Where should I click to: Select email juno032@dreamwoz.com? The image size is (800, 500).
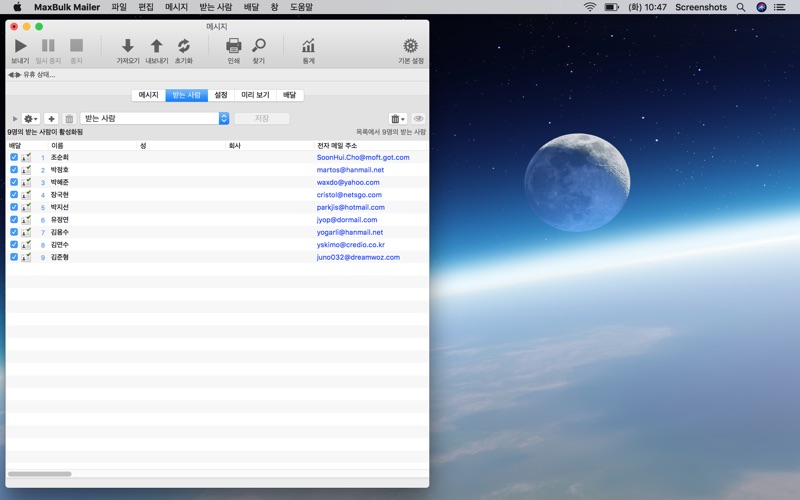tap(358, 257)
